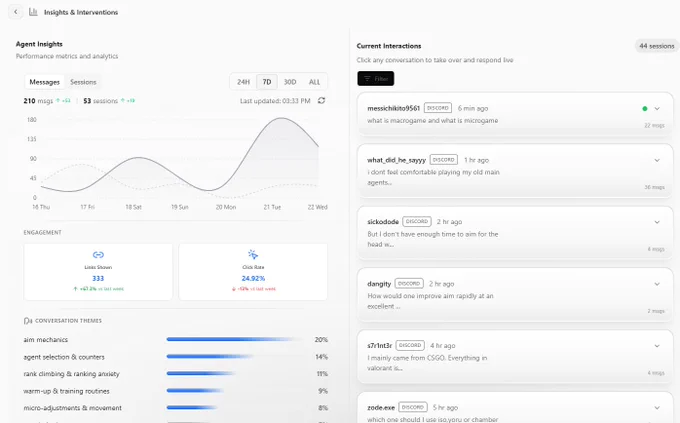Image resolution: width=680 pixels, height=423 pixels.
Task: Click the username s7r1nt3r
Action: coord(379,346)
